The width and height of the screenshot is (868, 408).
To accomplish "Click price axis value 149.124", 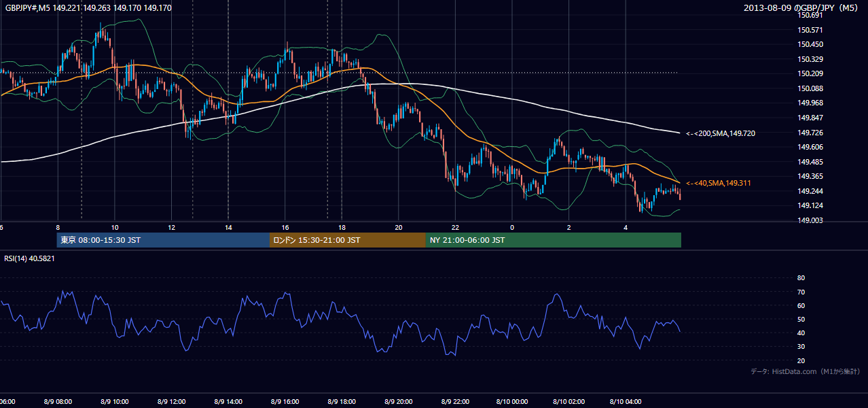I will click(810, 205).
